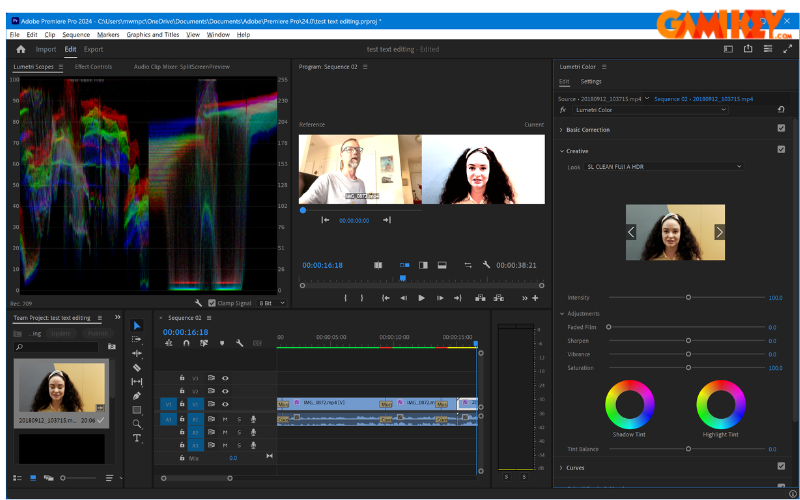
Task: Select the Ripple Edit tool
Action: 137,353
